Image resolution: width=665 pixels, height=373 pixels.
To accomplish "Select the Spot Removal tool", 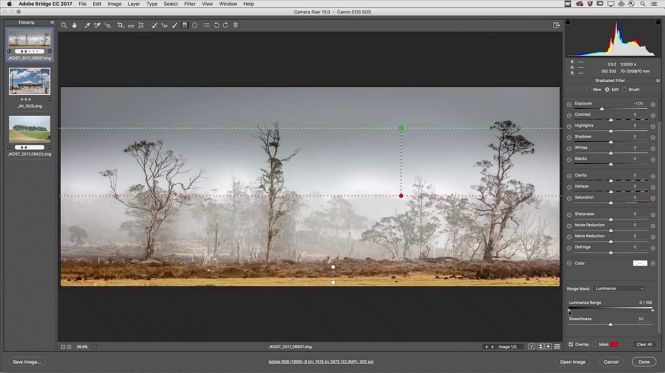I will click(154, 25).
